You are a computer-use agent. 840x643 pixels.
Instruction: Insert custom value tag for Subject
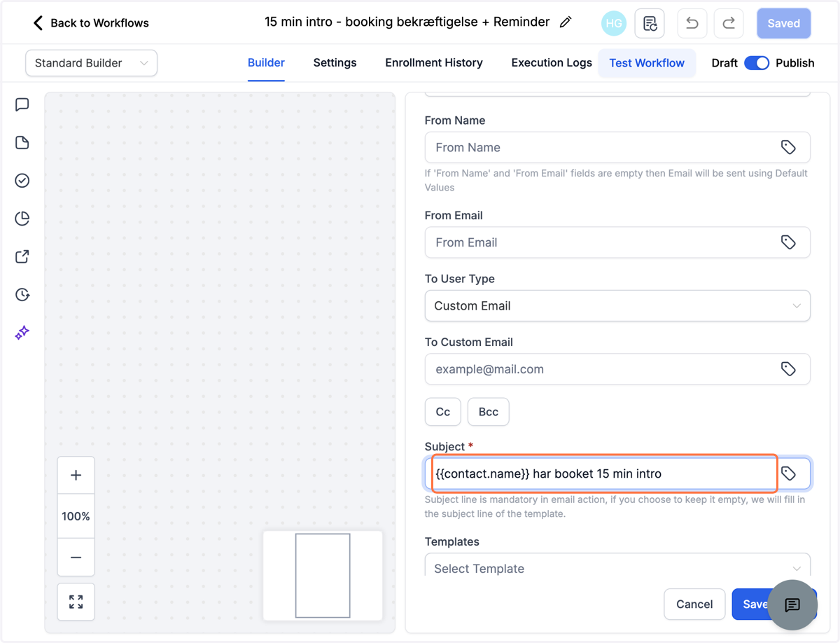pos(788,473)
